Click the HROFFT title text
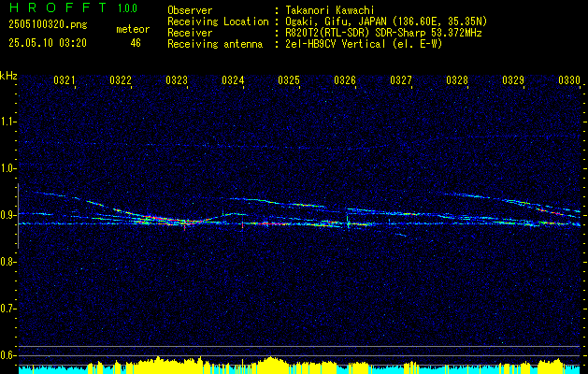The height and width of the screenshot is (374, 588). tap(58, 7)
